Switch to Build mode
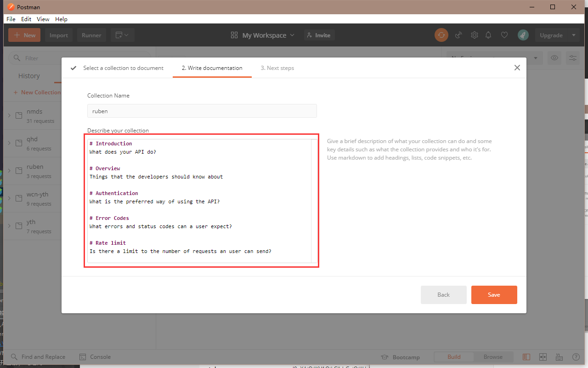588x368 pixels. pos(454,357)
